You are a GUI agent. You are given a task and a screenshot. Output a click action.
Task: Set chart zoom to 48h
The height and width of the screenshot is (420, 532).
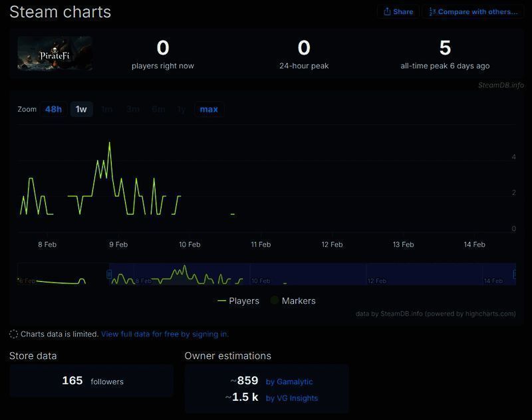[x=53, y=109]
